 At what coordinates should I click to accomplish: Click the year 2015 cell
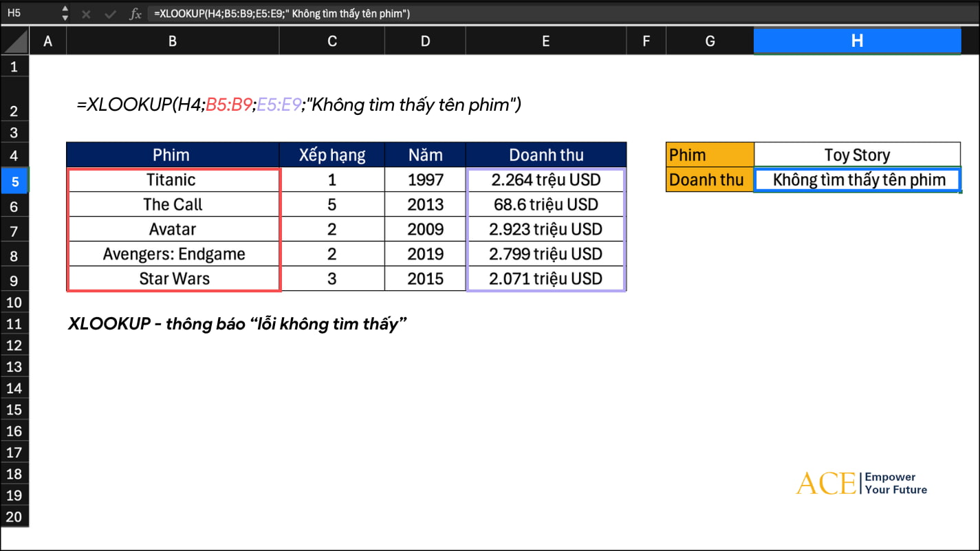tap(425, 279)
